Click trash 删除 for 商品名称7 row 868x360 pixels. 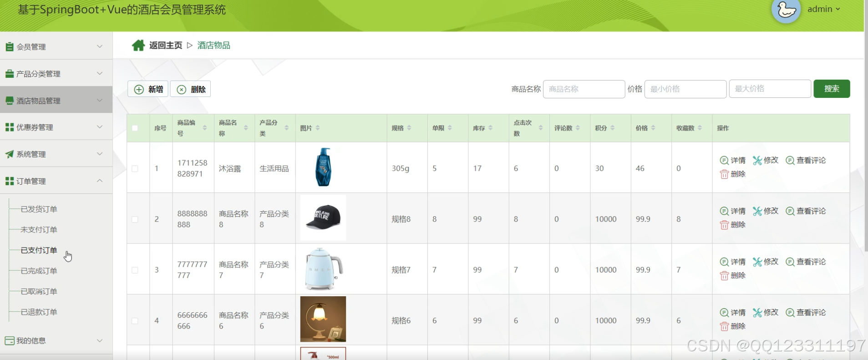[x=733, y=275]
